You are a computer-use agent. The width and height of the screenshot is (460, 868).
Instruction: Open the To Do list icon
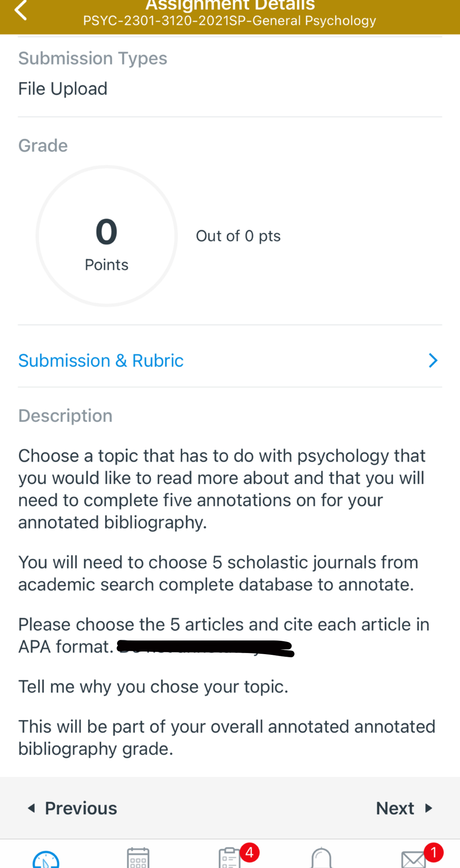coord(229,859)
